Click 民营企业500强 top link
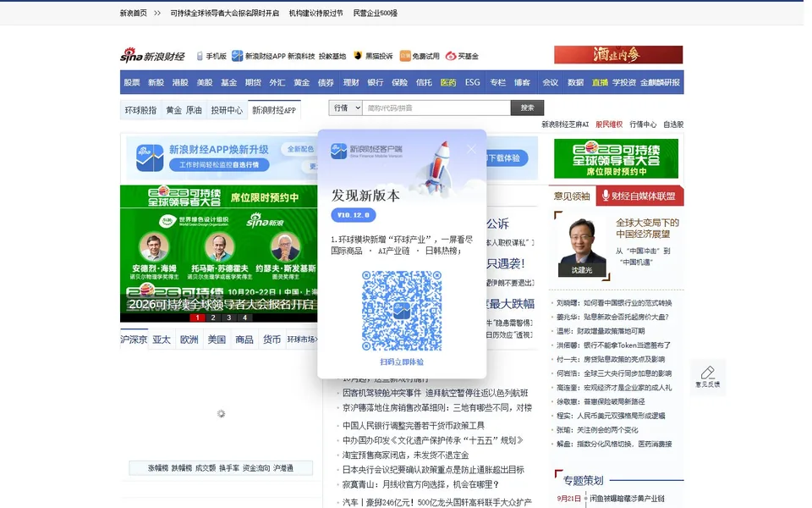This screenshot has width=812, height=508. pyautogui.click(x=376, y=13)
